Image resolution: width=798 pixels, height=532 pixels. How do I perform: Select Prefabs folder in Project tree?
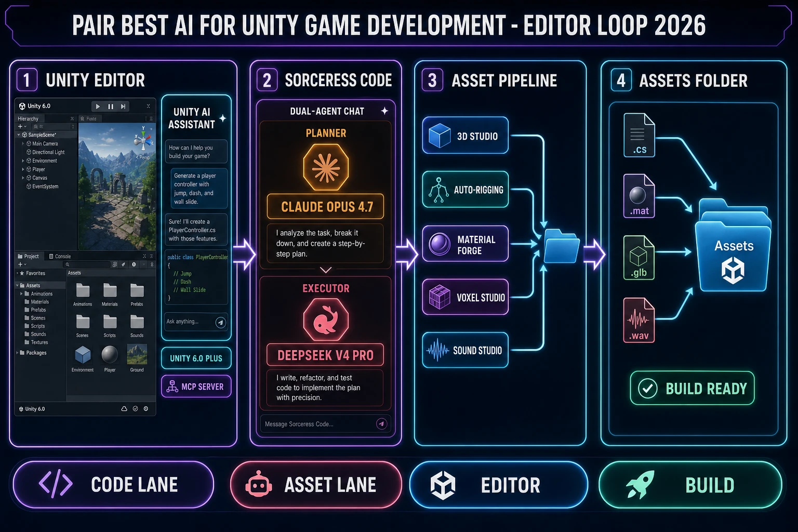click(x=35, y=310)
